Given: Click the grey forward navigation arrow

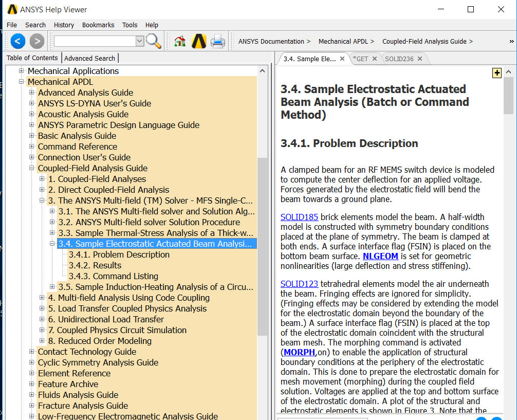Looking at the screenshot, I should 36,41.
